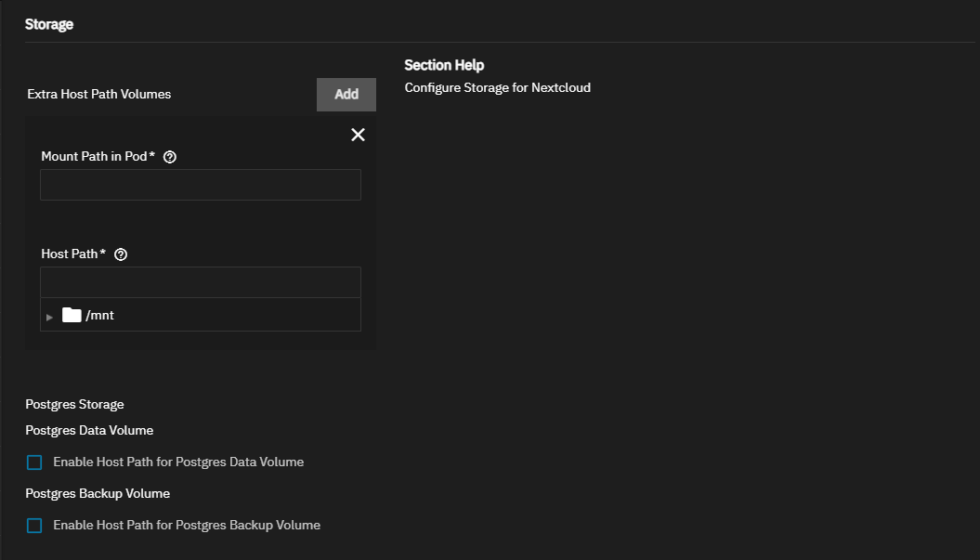Screen dimensions: 980x560
Task: Click the 'Configure Storage for Nextcloud' help text
Action: (x=497, y=88)
